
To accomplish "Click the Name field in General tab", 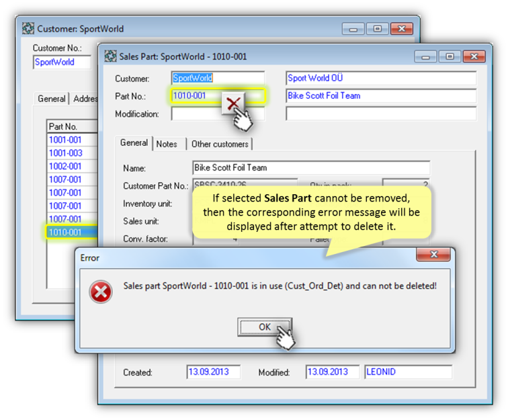I will [x=311, y=168].
